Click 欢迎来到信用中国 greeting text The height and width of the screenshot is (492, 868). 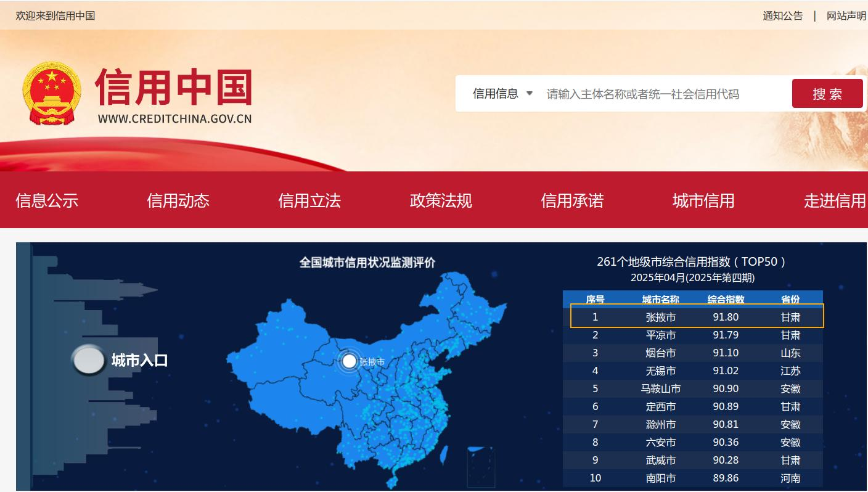tap(55, 16)
